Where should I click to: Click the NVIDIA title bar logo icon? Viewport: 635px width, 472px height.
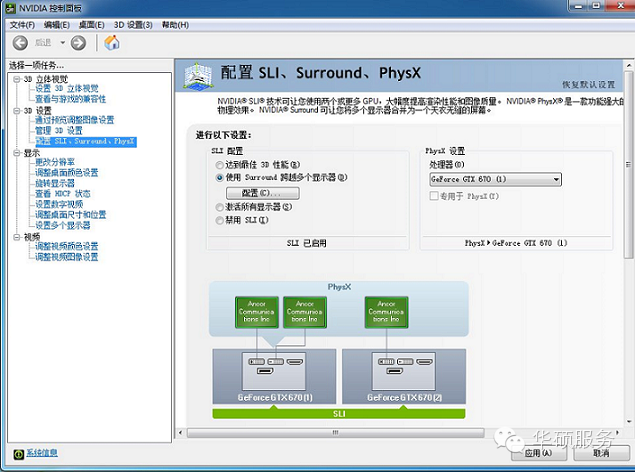click(x=11, y=8)
